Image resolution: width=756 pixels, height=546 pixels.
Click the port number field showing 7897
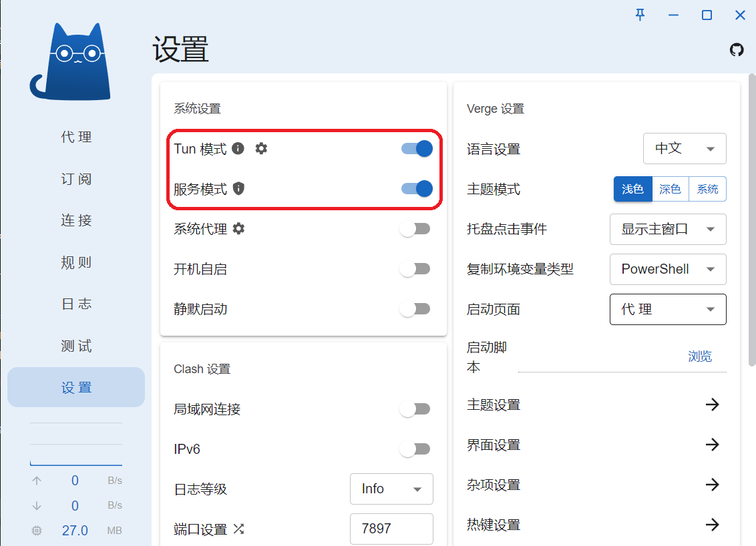(x=391, y=529)
